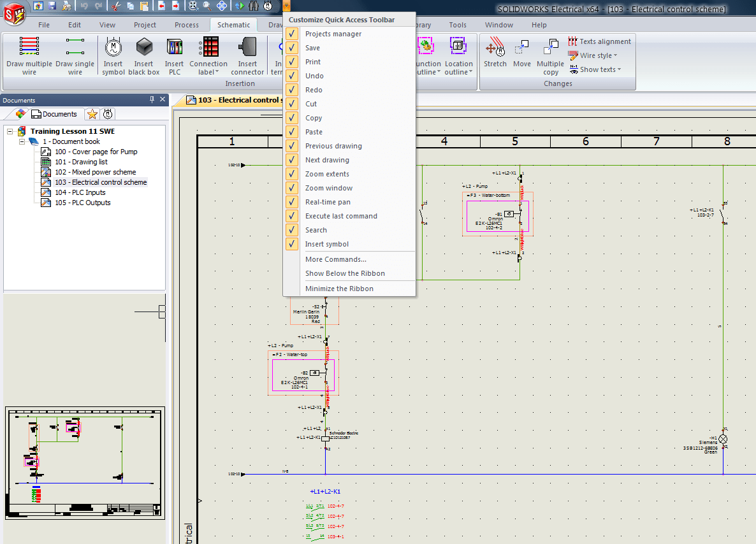Click Execute last command green arrow icon
The width and height of the screenshot is (756, 544).
pyautogui.click(x=239, y=6)
